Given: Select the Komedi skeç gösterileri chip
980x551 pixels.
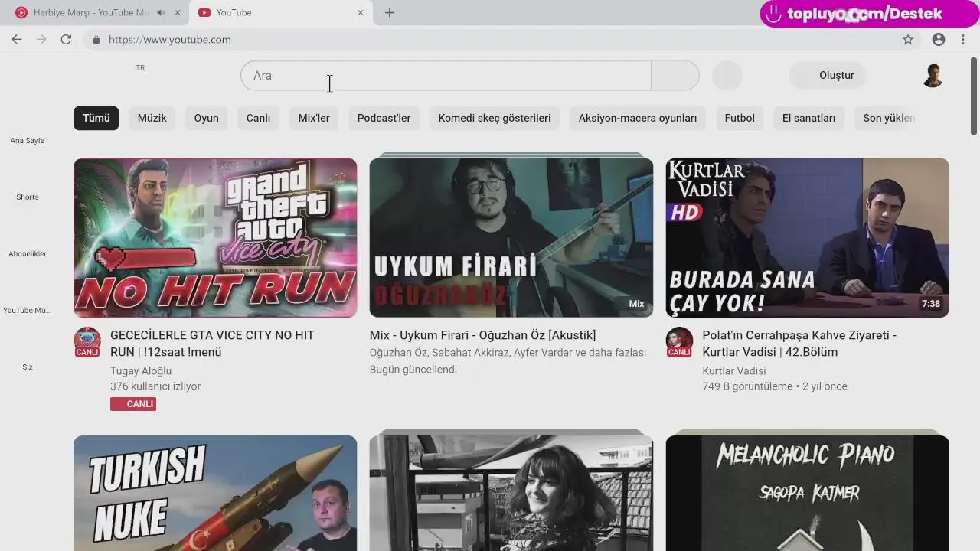Looking at the screenshot, I should coord(495,118).
